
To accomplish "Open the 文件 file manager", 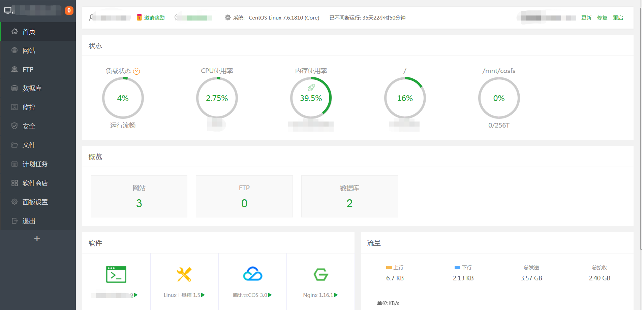I will [x=38, y=145].
